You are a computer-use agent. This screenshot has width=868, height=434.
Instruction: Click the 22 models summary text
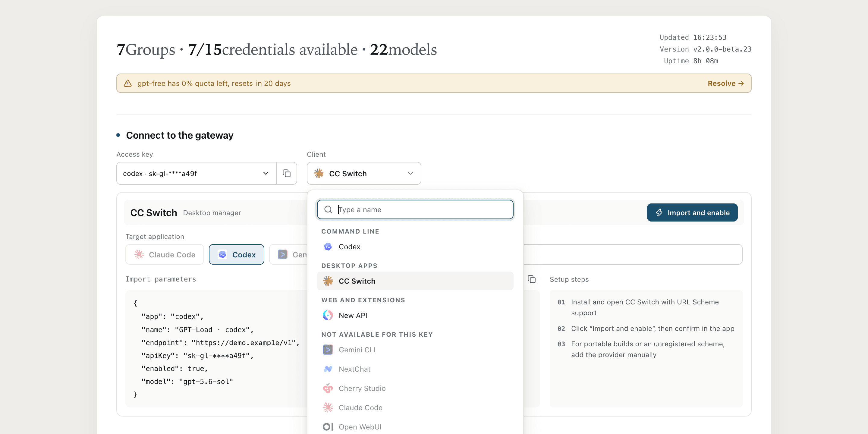click(403, 49)
